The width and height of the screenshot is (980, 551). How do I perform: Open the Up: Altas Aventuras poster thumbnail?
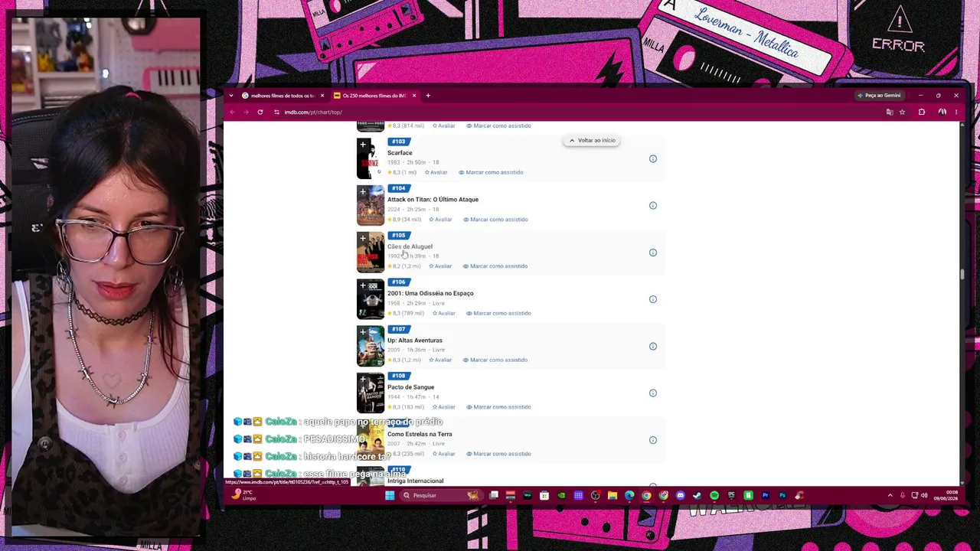pyautogui.click(x=371, y=347)
